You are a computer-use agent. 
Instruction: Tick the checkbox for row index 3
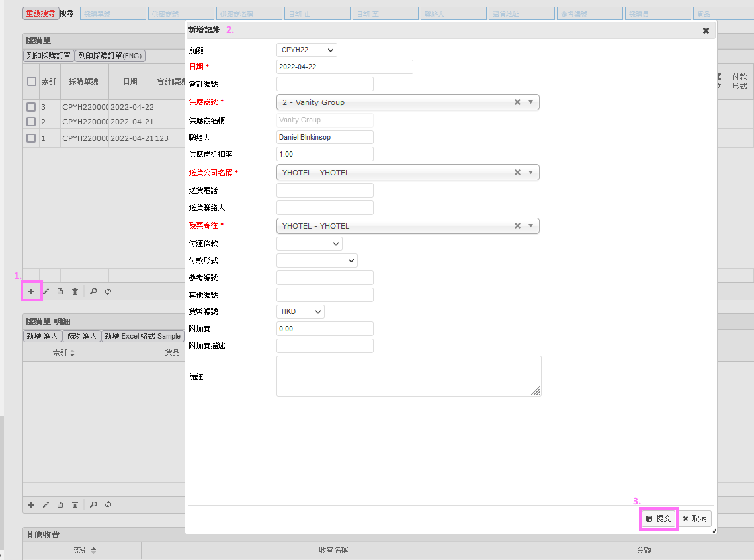(31, 107)
